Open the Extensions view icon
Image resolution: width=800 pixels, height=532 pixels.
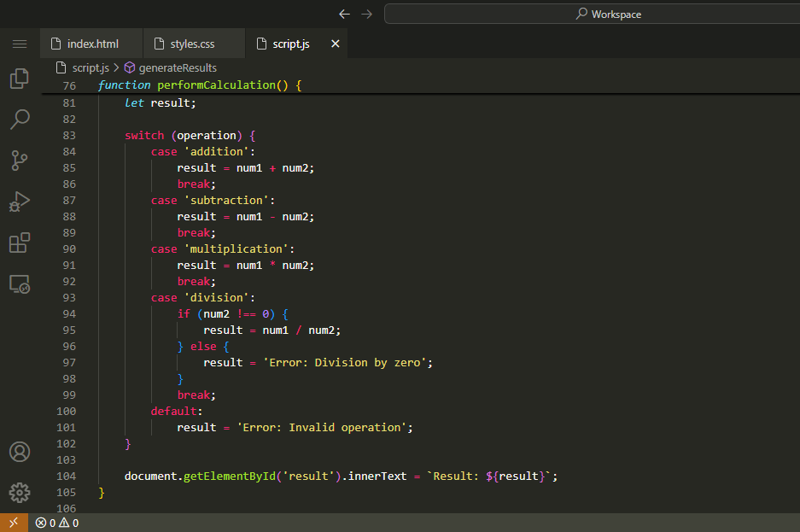tap(20, 243)
